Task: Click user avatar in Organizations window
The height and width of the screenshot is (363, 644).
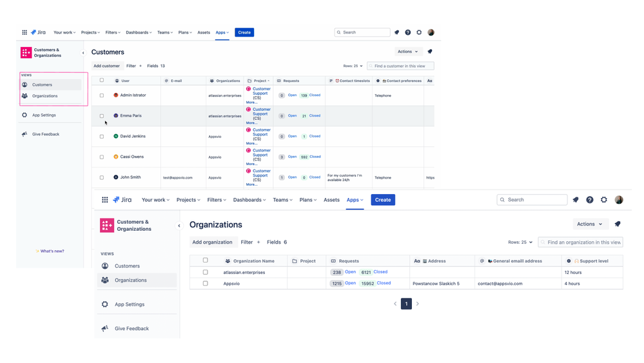Action: point(619,200)
